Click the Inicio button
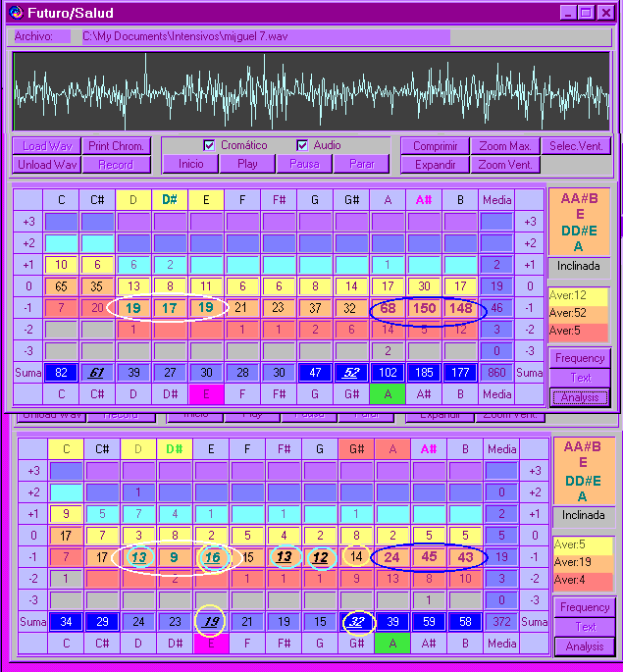 point(190,164)
